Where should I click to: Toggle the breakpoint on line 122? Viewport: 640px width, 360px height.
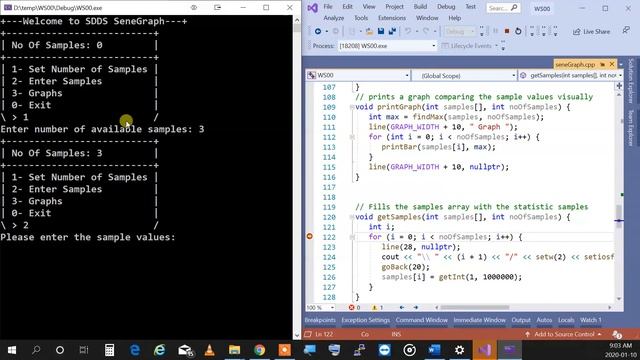click(x=309, y=237)
